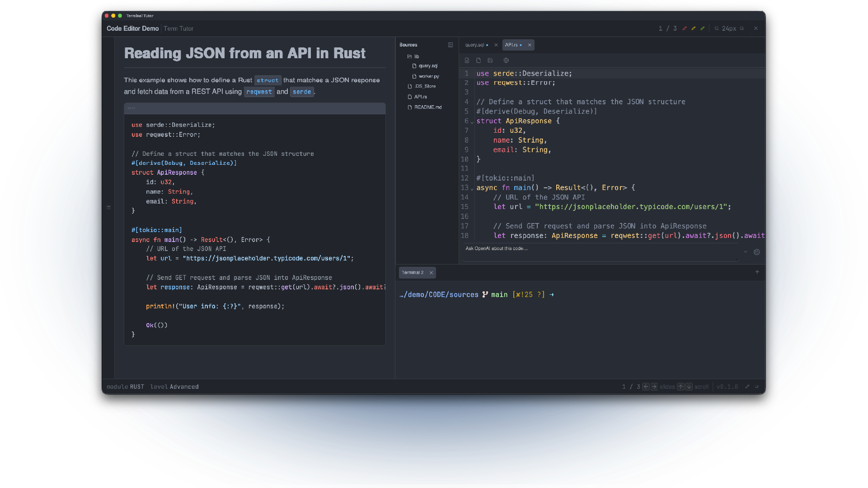Click the blank document icon in editor toolbar
This screenshot has width=868, height=488.
coord(479,60)
